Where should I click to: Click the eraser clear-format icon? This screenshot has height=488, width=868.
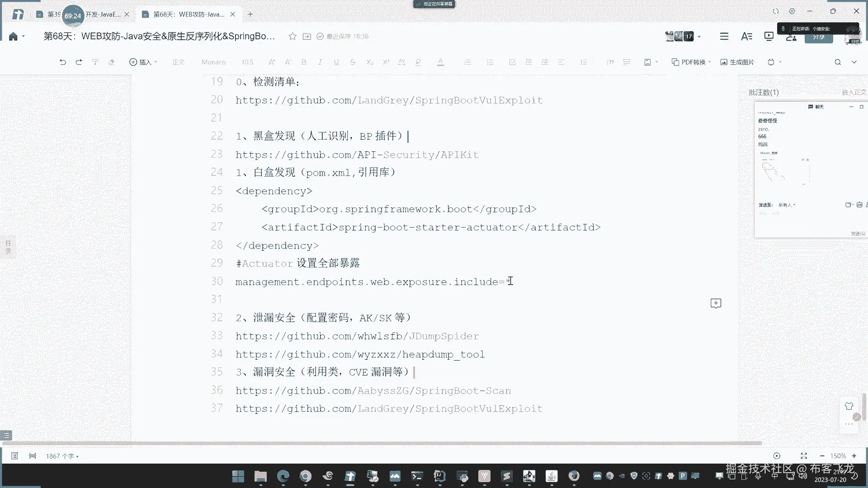pyautogui.click(x=111, y=62)
